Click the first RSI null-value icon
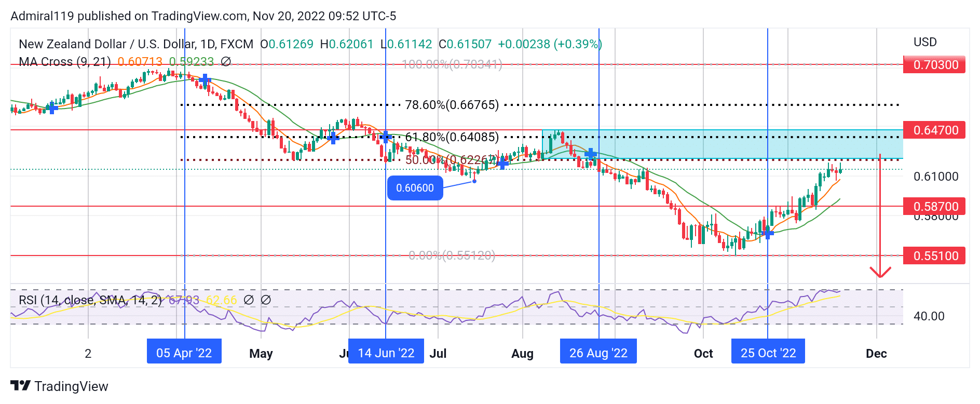This screenshot has height=404, width=980. (249, 300)
